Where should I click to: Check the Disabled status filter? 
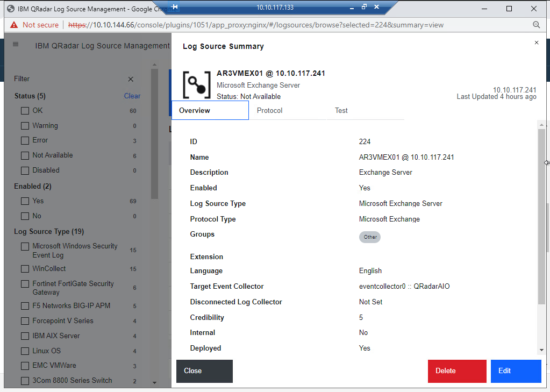pos(25,170)
